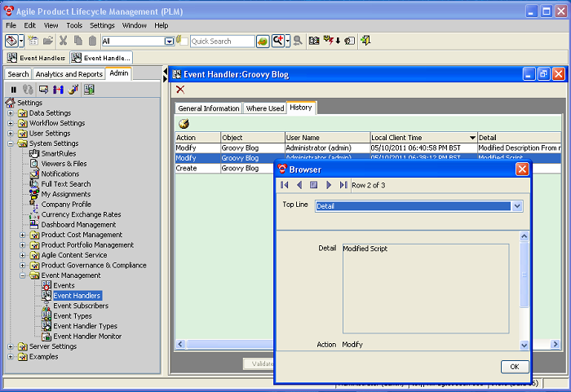The width and height of the screenshot is (571, 392).
Task: Expand the Server Settings tree node
Action: [11, 346]
